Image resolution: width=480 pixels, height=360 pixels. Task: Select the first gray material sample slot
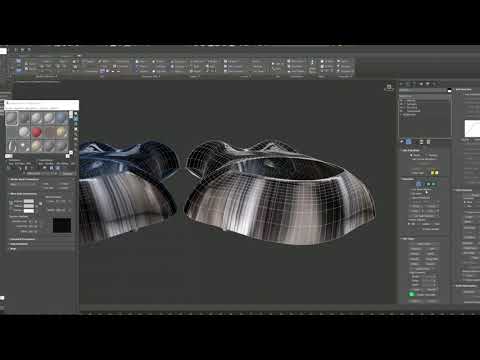tap(12, 118)
